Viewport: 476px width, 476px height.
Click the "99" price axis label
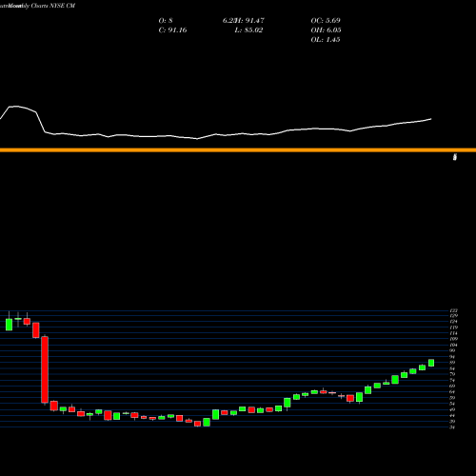pos(453,350)
